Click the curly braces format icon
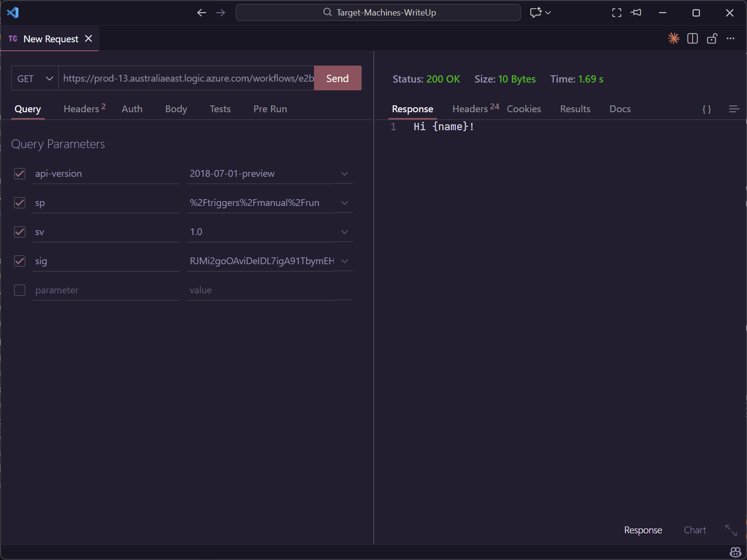The height and width of the screenshot is (560, 747). pos(707,109)
